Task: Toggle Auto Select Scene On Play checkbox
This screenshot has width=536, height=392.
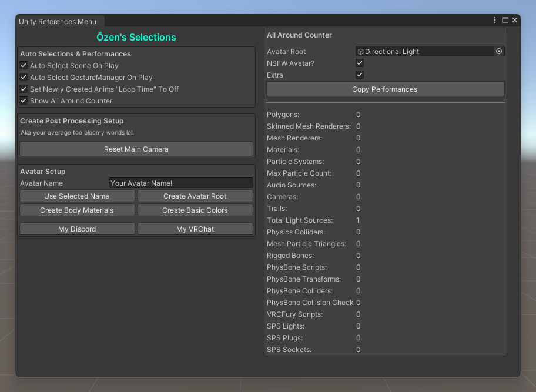Action: [24, 66]
